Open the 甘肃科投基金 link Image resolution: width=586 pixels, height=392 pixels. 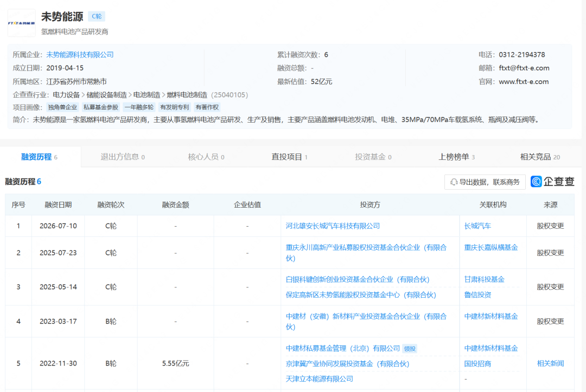484,279
